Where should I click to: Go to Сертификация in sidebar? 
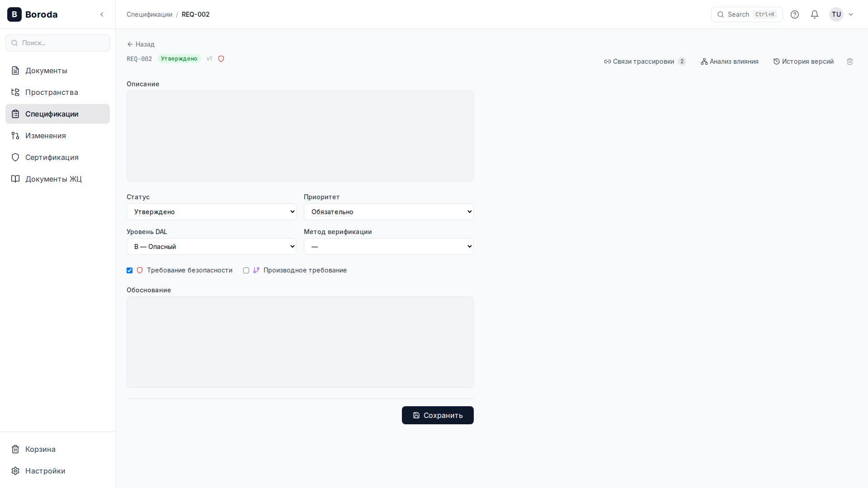[52, 157]
